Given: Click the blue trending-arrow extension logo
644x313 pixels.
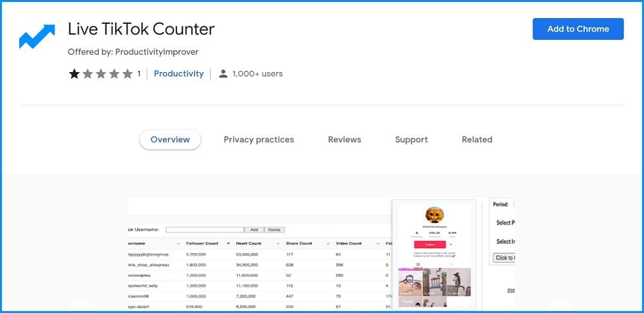Looking at the screenshot, I should click(37, 36).
